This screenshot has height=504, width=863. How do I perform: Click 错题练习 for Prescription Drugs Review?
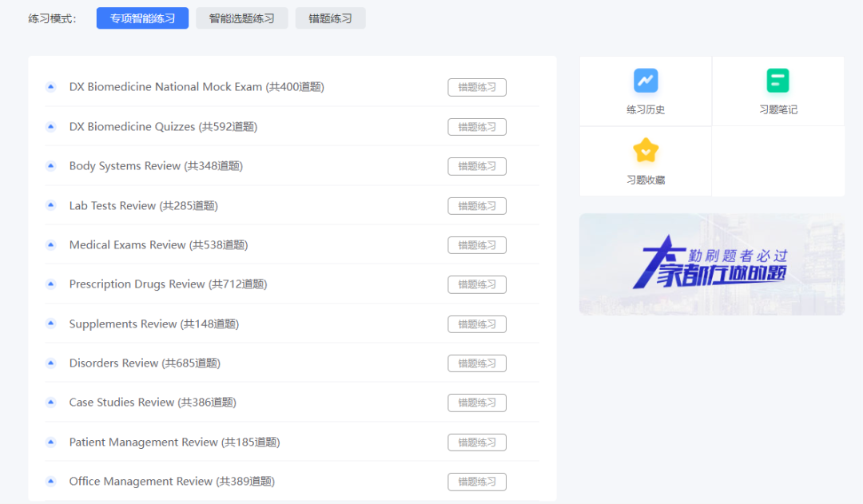tap(477, 284)
